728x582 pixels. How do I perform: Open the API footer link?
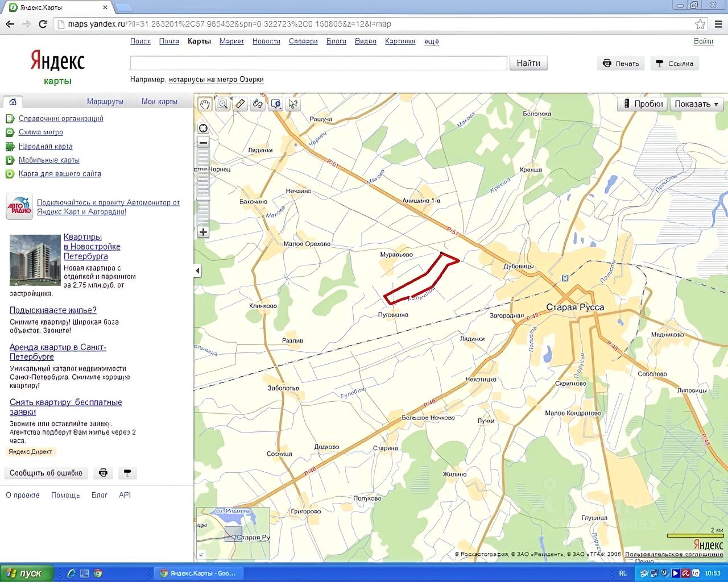point(125,495)
